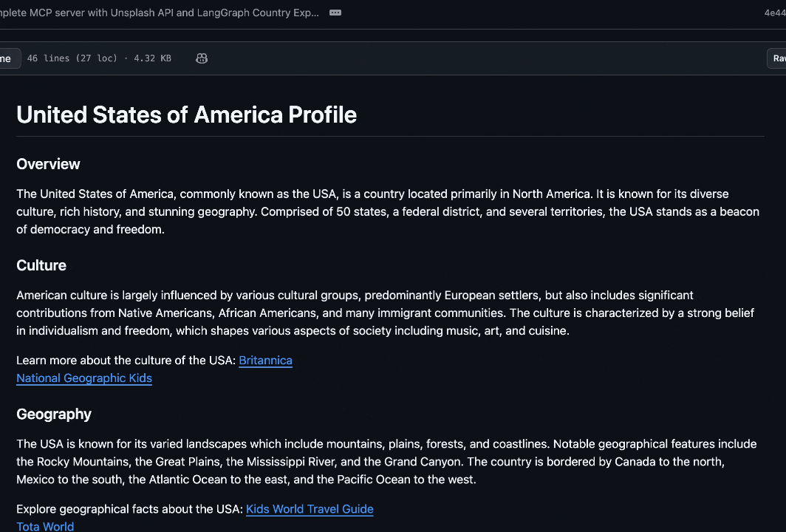The height and width of the screenshot is (532, 786).
Task: Open the Britannica link
Action: click(x=265, y=361)
